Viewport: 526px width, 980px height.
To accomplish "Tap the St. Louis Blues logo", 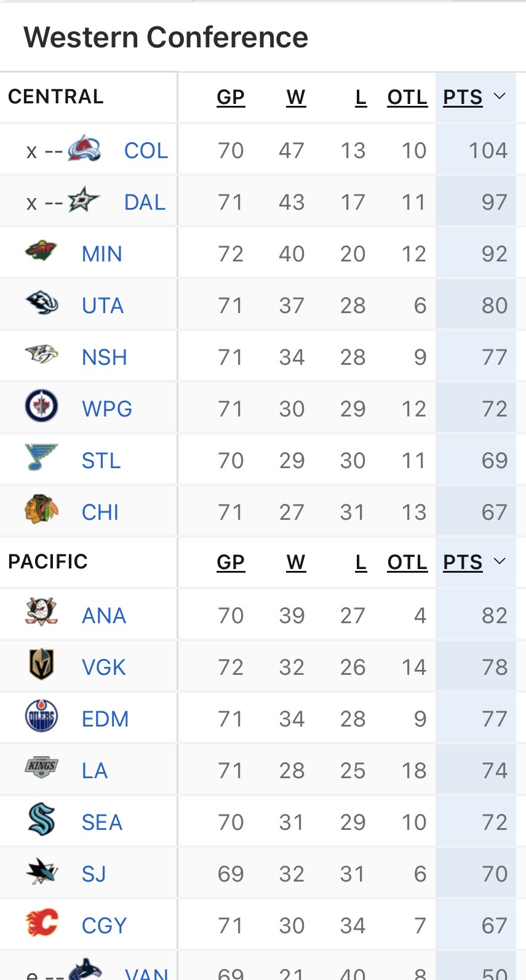I will (x=41, y=458).
